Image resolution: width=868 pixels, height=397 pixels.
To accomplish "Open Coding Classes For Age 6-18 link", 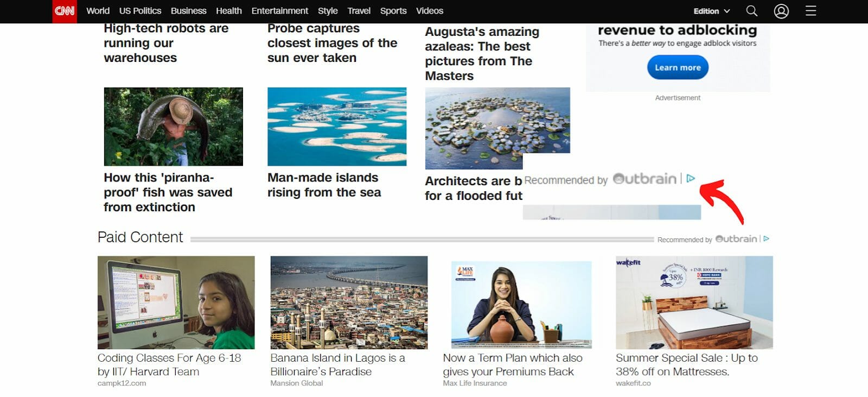I will pos(169,365).
